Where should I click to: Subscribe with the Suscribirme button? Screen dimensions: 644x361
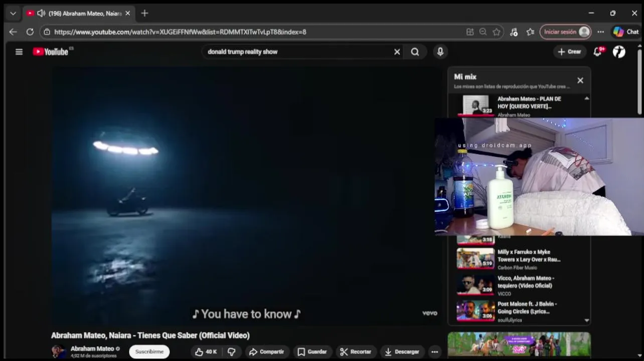[149, 352]
